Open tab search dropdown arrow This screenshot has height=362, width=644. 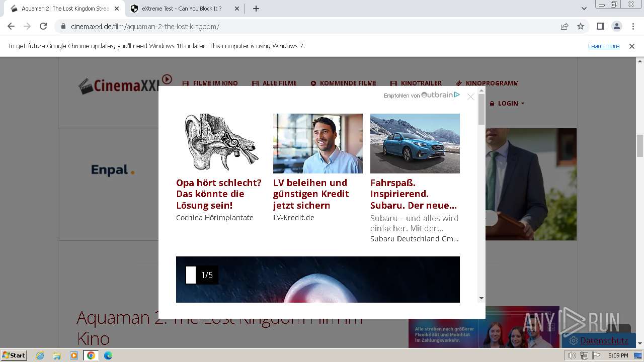(x=584, y=9)
